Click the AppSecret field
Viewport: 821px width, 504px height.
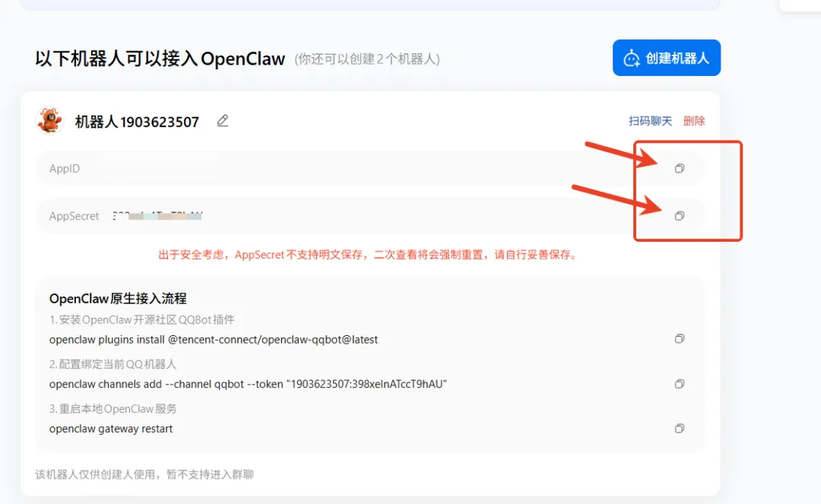(369, 216)
